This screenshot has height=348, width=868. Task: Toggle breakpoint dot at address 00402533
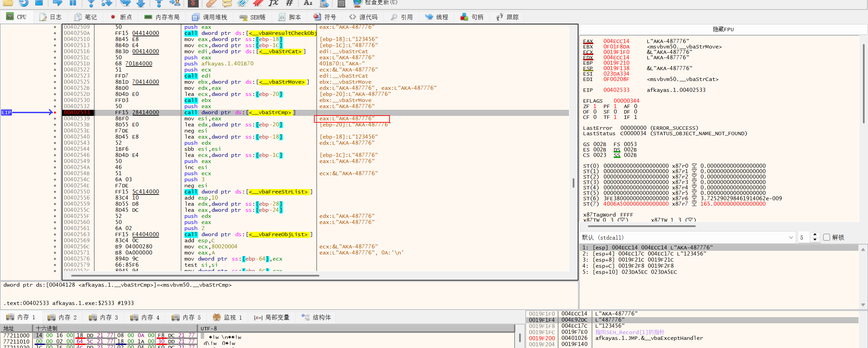tap(55, 112)
